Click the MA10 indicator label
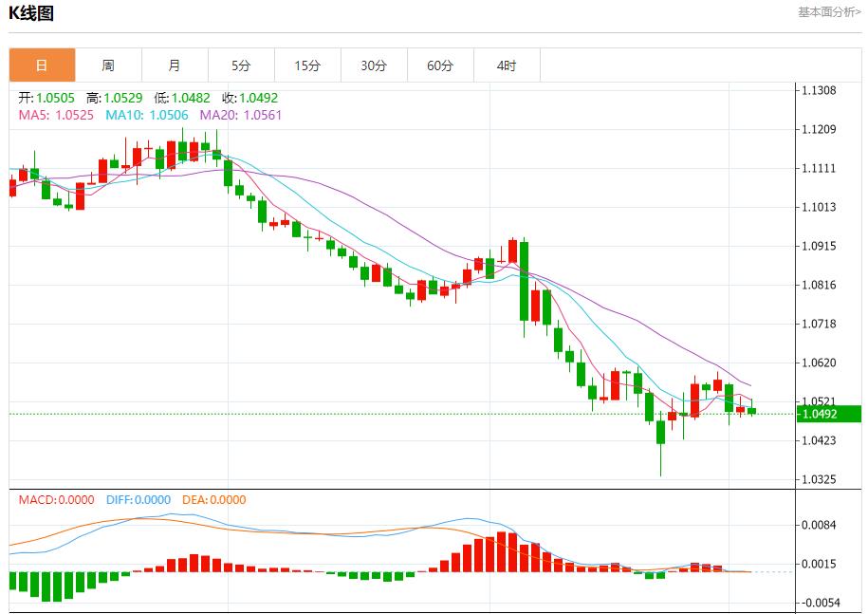Viewport: 868px width, 614px height. 146,115
